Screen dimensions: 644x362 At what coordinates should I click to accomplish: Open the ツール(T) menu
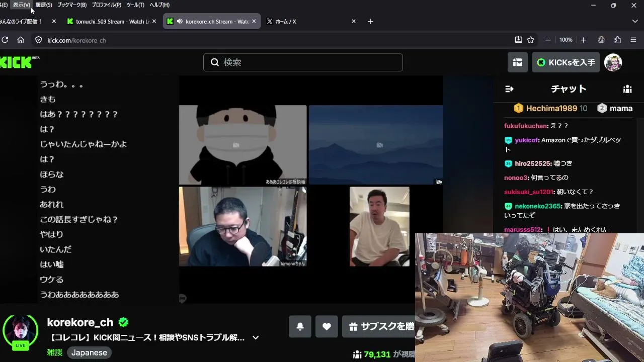click(135, 5)
